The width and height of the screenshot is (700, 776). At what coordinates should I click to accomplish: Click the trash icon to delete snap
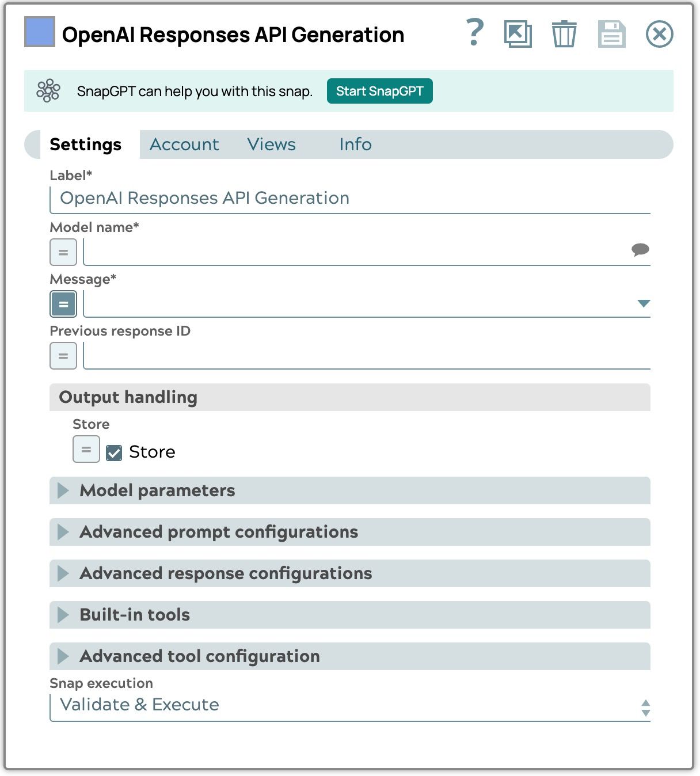564,34
